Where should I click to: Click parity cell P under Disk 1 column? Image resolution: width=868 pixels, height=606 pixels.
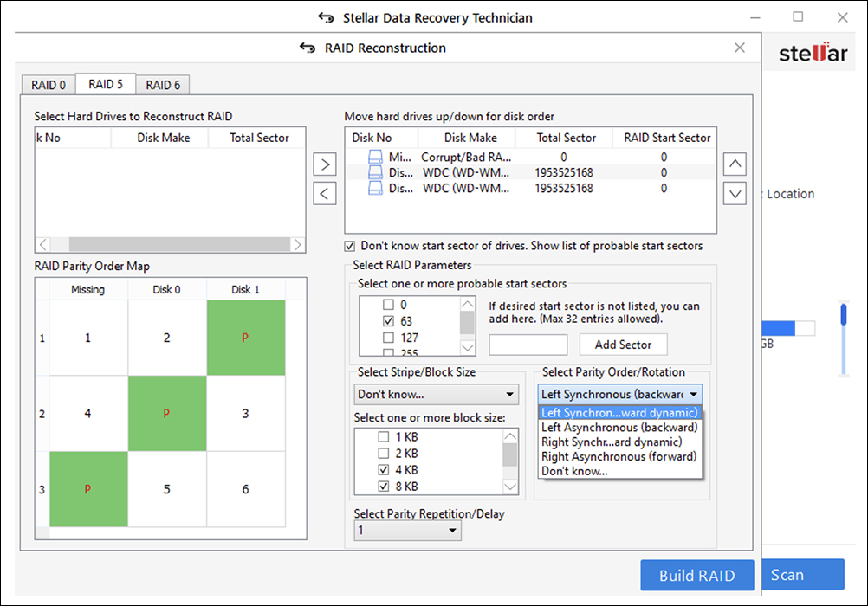point(246,338)
